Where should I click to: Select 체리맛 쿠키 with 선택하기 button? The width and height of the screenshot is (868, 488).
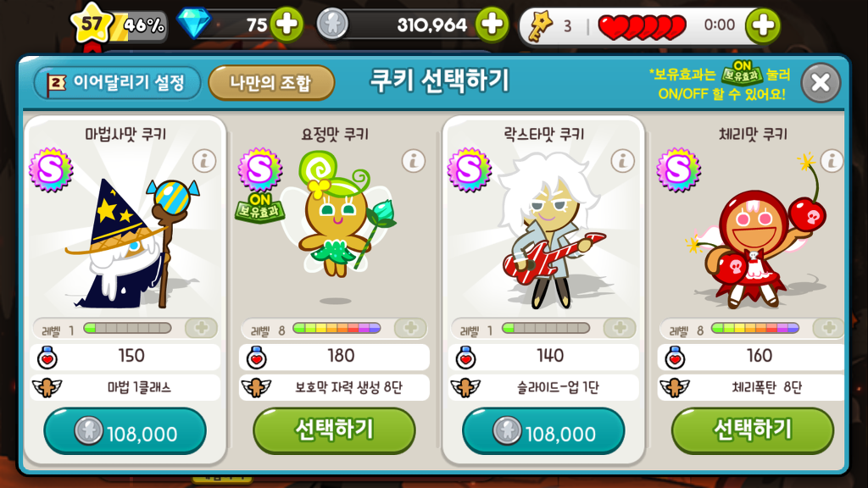[x=753, y=430]
